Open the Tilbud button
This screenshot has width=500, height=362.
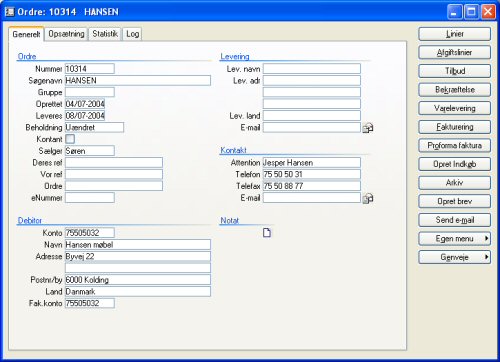pyautogui.click(x=455, y=71)
